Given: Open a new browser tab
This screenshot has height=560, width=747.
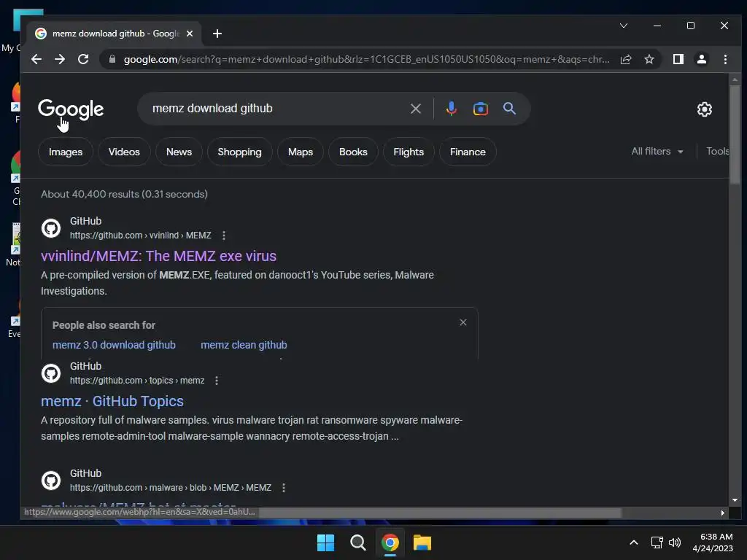Looking at the screenshot, I should pyautogui.click(x=217, y=34).
